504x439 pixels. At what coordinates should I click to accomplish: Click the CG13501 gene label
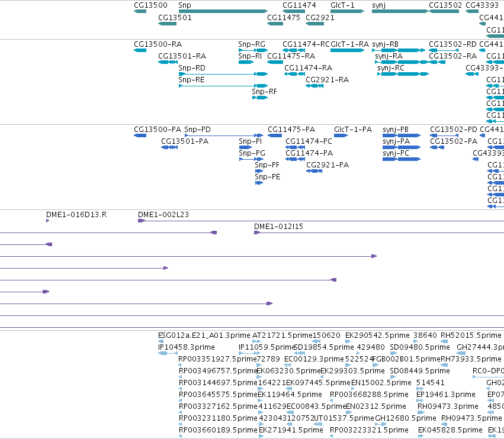(175, 17)
